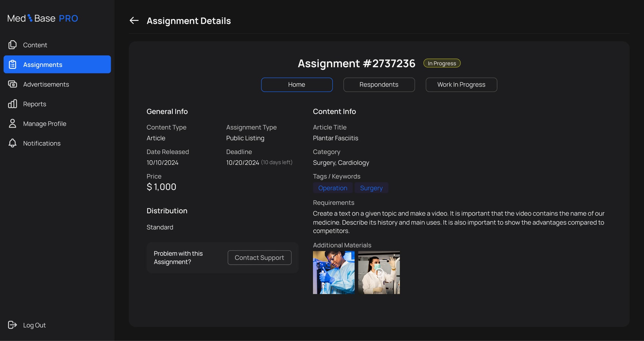Open Content via its sidebar icon
The height and width of the screenshot is (341, 644).
(13, 45)
